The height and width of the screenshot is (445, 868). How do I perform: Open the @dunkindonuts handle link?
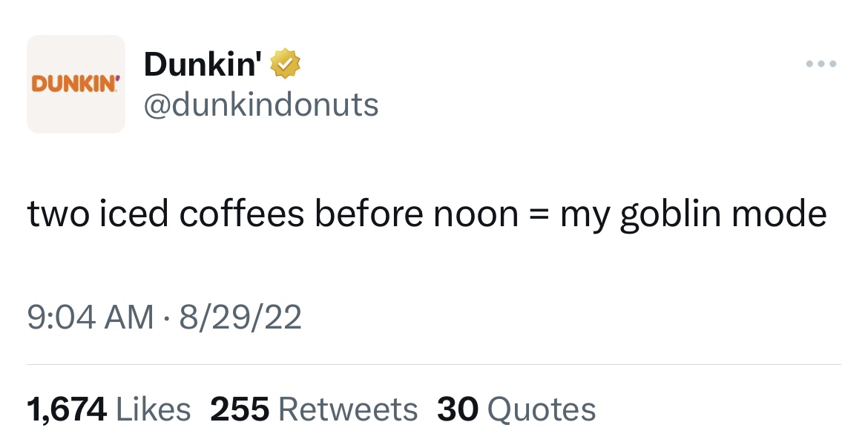(261, 105)
